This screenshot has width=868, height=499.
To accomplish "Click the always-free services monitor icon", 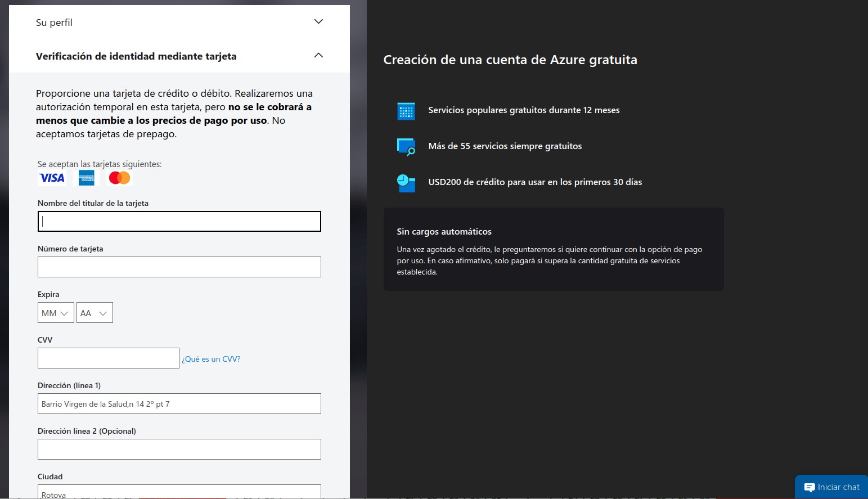I will [406, 147].
